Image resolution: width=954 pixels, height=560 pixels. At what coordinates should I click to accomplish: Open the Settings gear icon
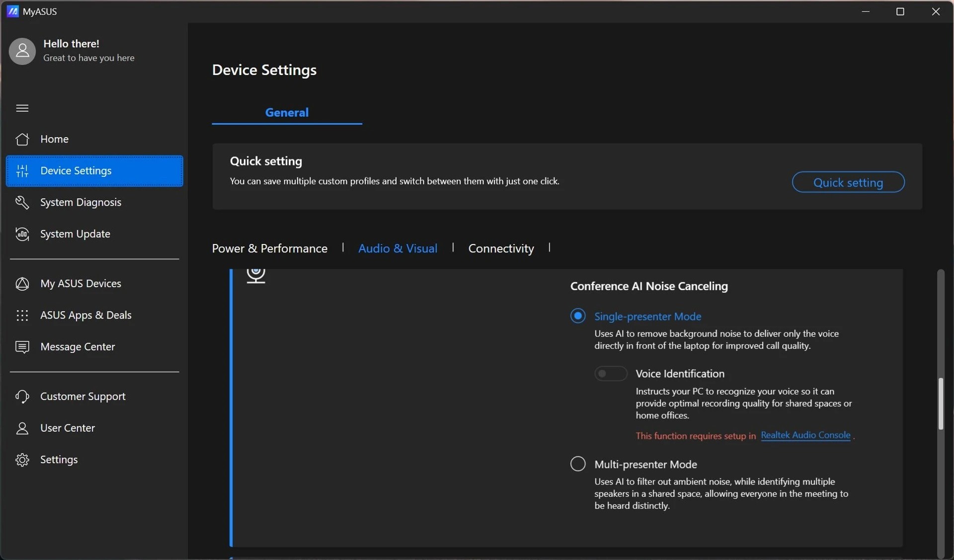click(22, 460)
